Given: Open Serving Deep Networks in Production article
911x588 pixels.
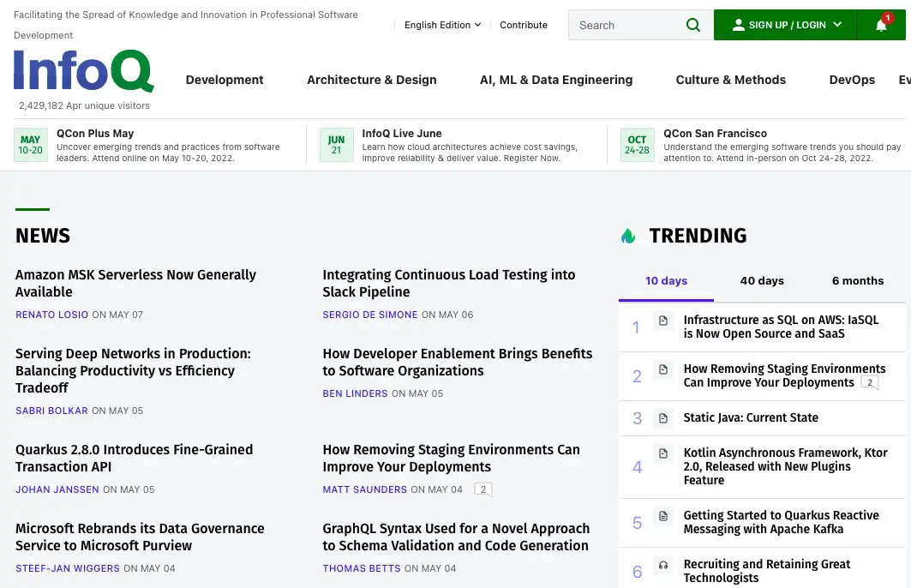Looking at the screenshot, I should [x=133, y=370].
